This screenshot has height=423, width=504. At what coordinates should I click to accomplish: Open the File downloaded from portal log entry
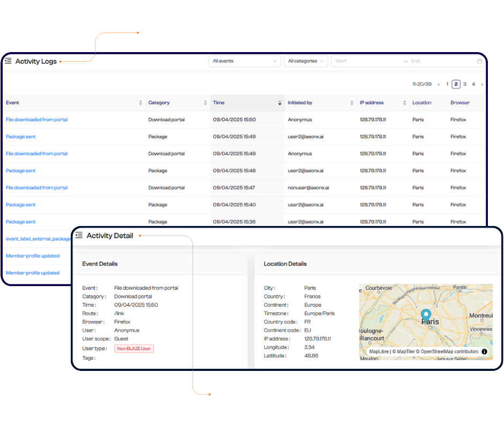[x=36, y=119]
